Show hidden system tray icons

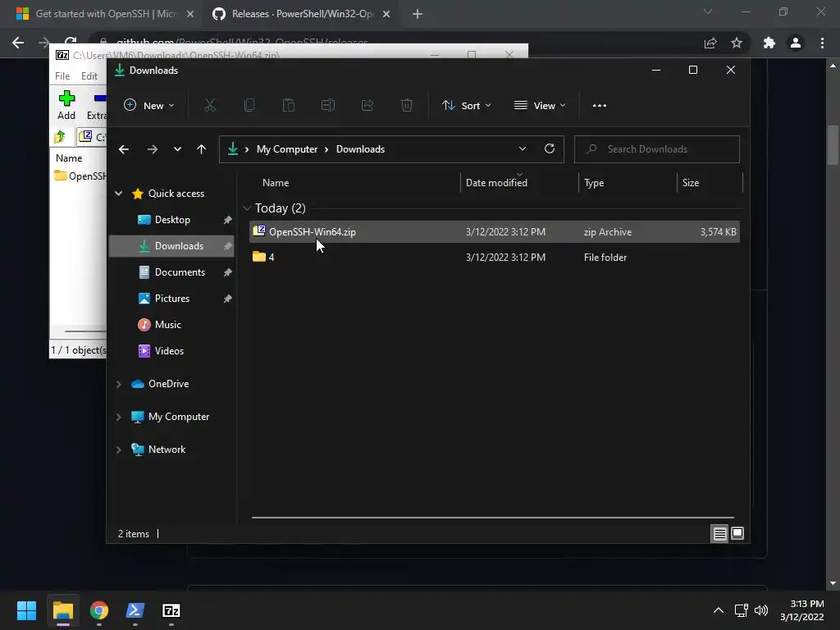click(719, 610)
